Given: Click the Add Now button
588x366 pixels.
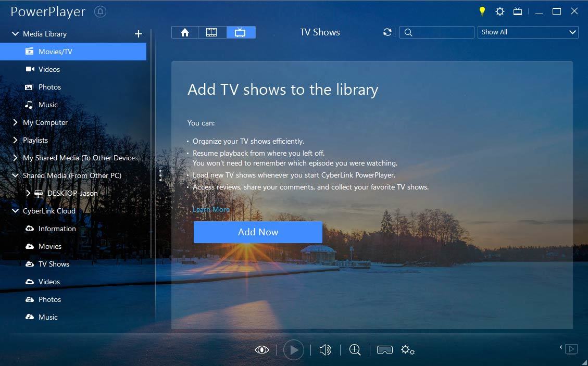Looking at the screenshot, I should 258,232.
